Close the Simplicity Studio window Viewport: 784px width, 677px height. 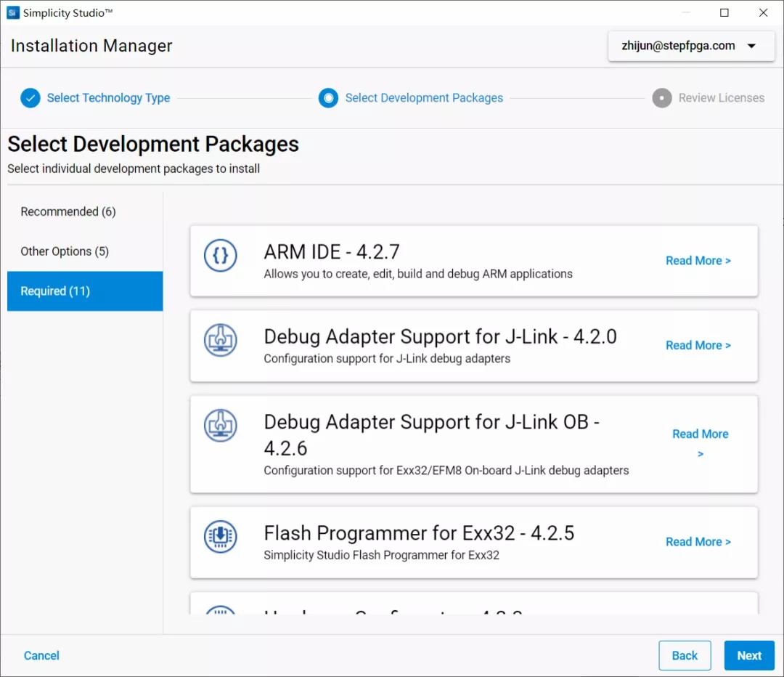click(763, 12)
